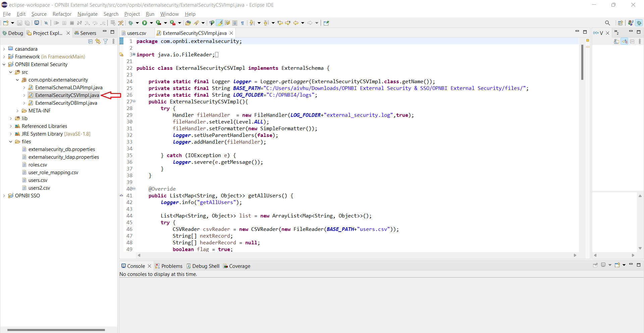
Task: Click the editor vertical scrollbar thumb
Action: [x=582, y=62]
